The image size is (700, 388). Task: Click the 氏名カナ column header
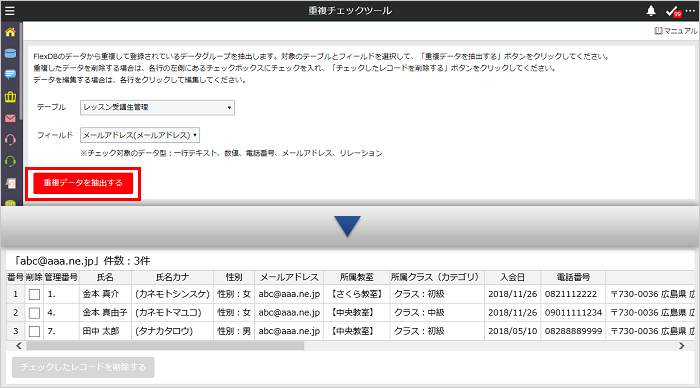172,277
